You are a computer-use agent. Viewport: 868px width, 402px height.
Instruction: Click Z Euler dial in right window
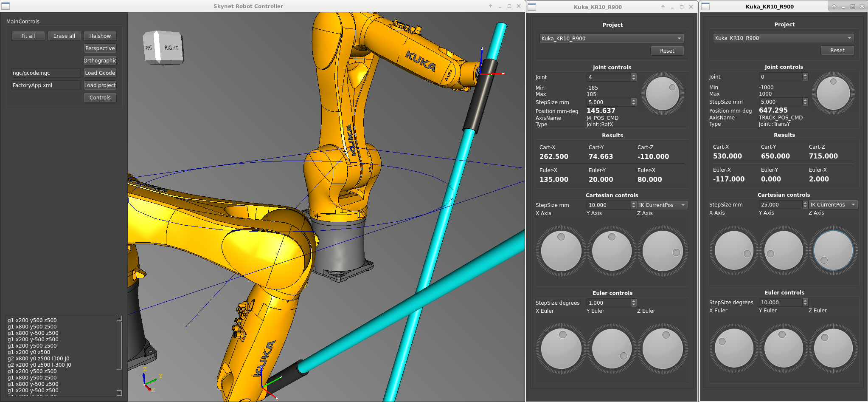coord(833,348)
